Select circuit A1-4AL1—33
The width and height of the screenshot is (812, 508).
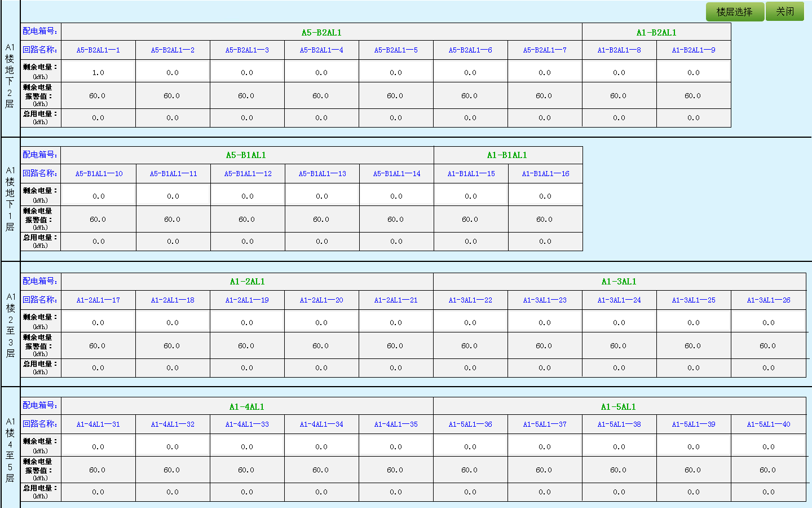click(247, 424)
